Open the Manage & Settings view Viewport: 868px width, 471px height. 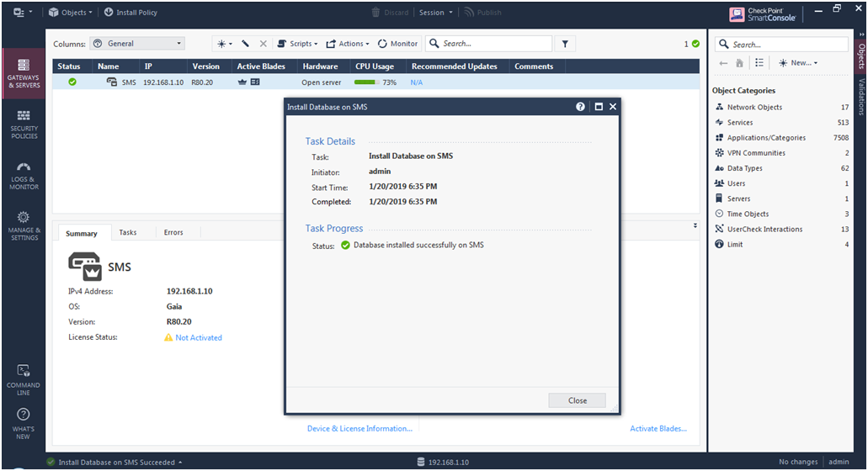24,225
